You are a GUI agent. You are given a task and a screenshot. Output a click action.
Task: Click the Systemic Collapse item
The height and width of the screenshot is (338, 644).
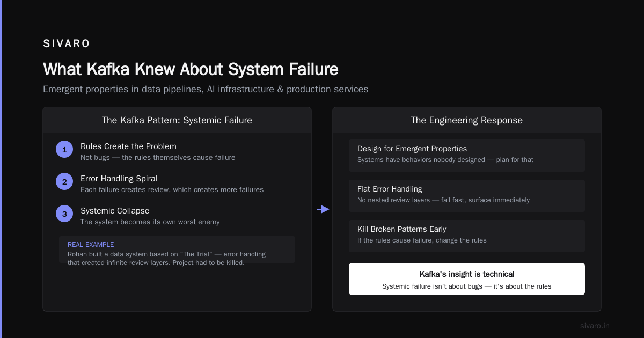[x=150, y=216]
